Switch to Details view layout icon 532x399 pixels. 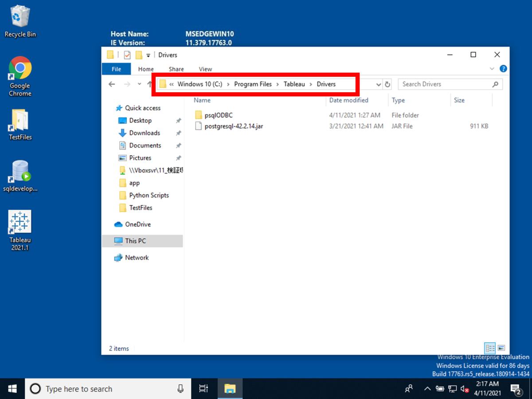[490, 348]
